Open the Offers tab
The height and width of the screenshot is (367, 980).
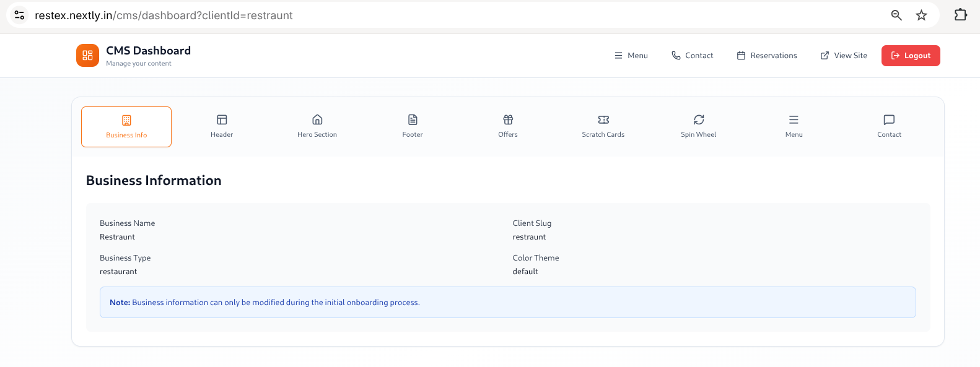click(508, 127)
